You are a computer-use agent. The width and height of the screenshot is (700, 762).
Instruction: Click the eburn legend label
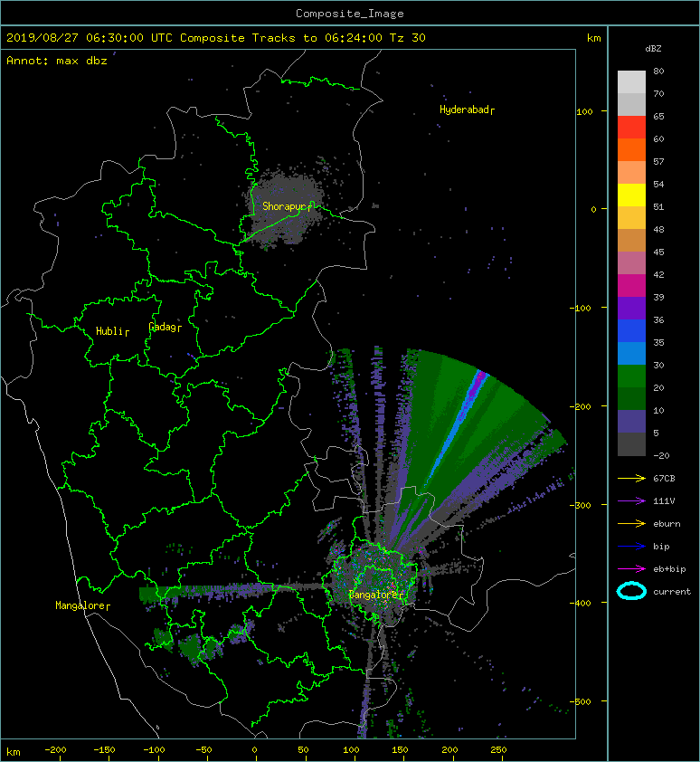click(667, 524)
